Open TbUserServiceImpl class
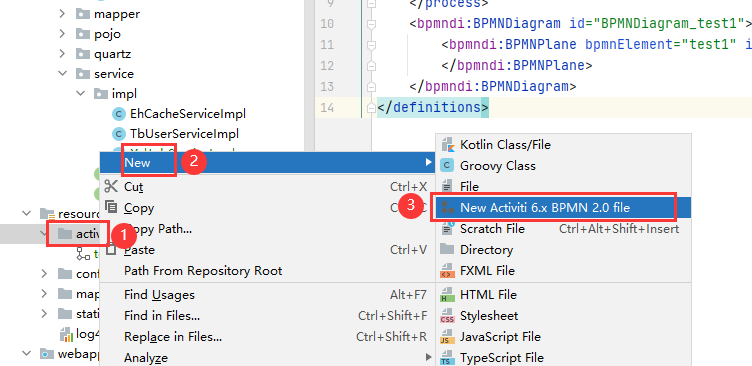Screen dimensions: 752x366 click(184, 133)
